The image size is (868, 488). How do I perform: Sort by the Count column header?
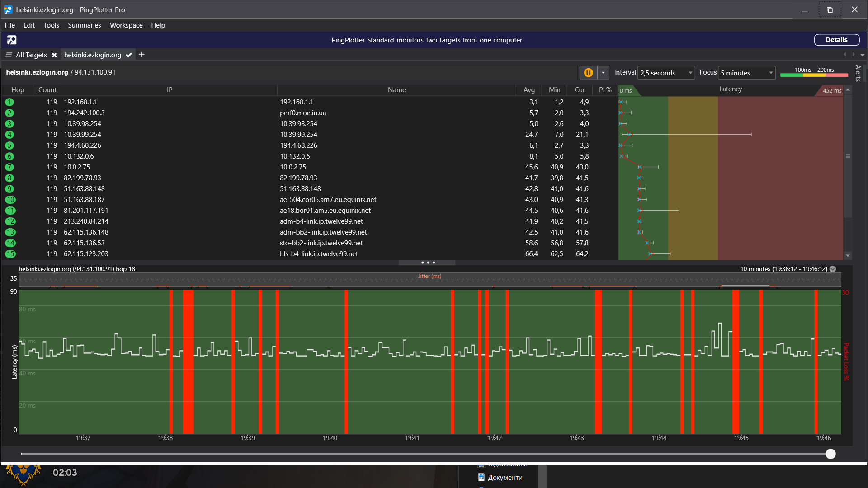pos(47,90)
